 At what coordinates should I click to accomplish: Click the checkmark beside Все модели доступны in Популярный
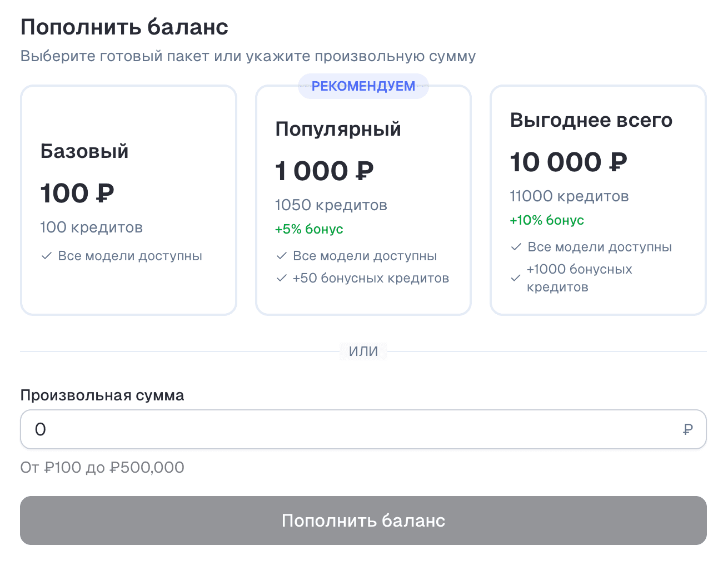tap(281, 256)
